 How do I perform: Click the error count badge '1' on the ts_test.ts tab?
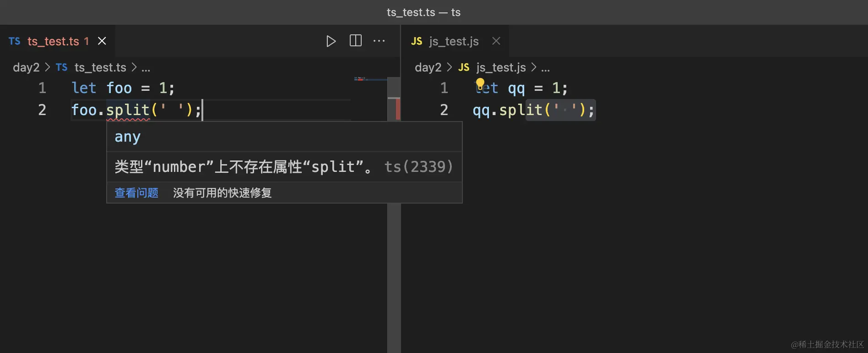tap(87, 41)
